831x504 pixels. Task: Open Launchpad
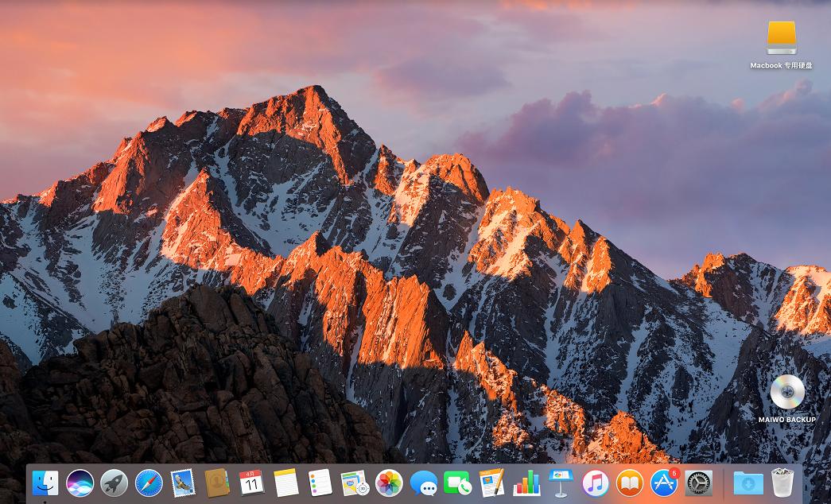pyautogui.click(x=114, y=483)
